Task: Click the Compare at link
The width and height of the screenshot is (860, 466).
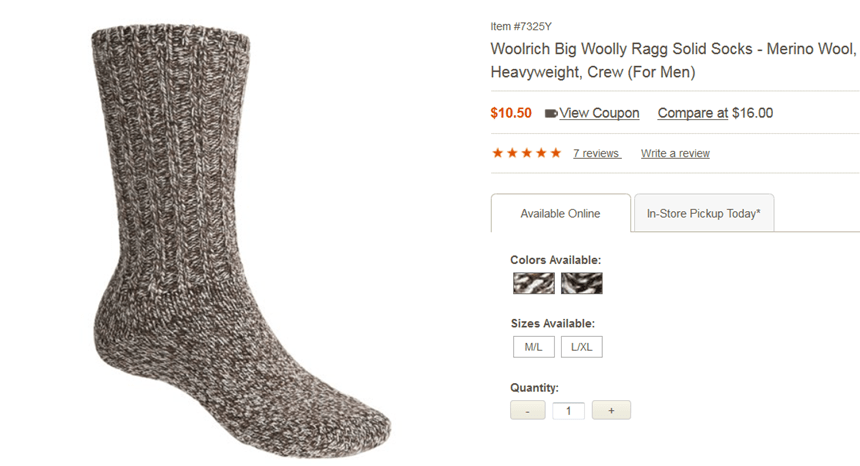Action: (692, 113)
